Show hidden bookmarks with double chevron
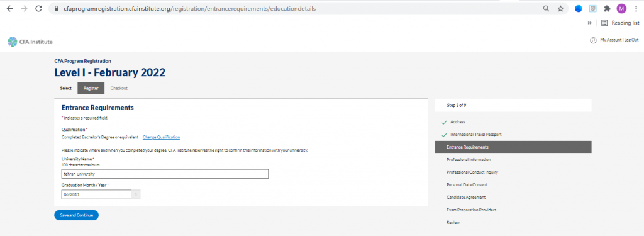 (590, 23)
